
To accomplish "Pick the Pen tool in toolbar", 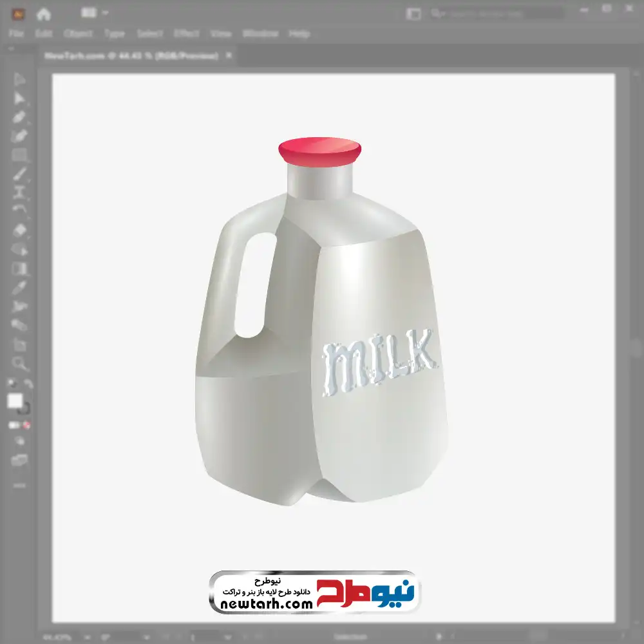I will (x=19, y=117).
